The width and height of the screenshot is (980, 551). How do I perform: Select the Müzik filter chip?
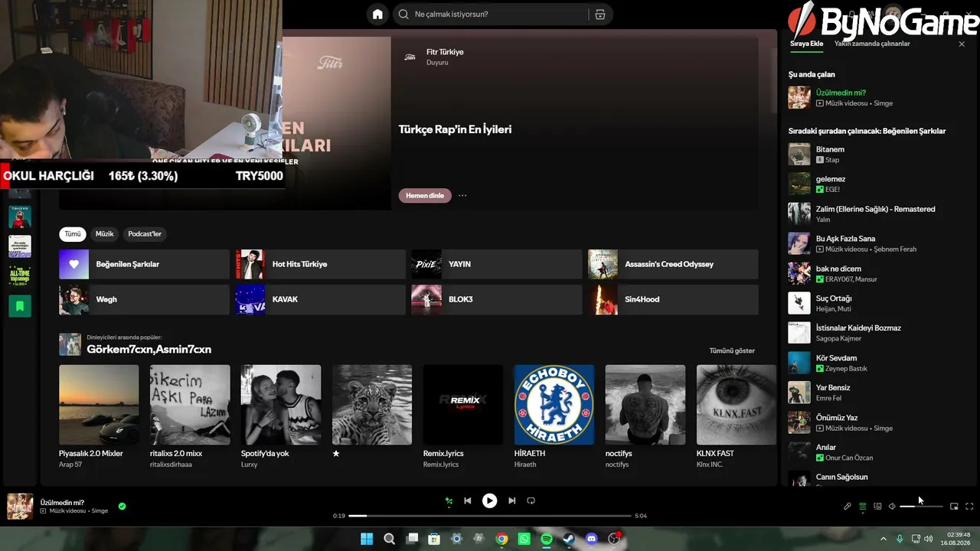(104, 233)
